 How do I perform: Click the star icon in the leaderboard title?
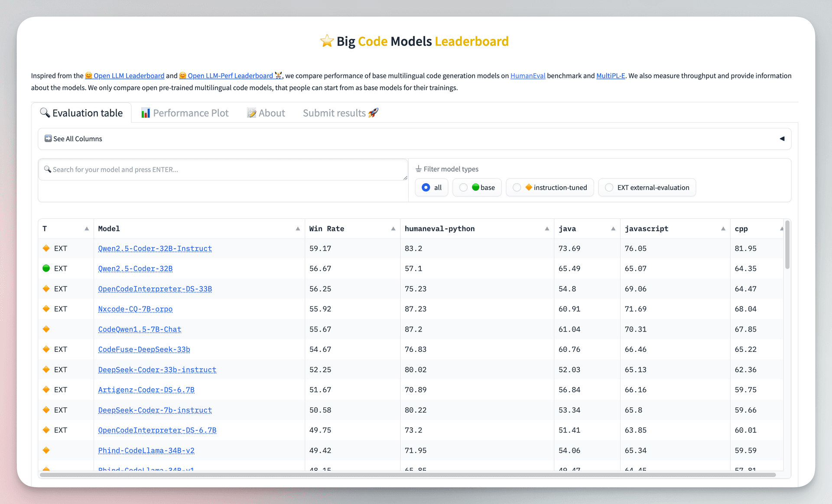pos(327,41)
